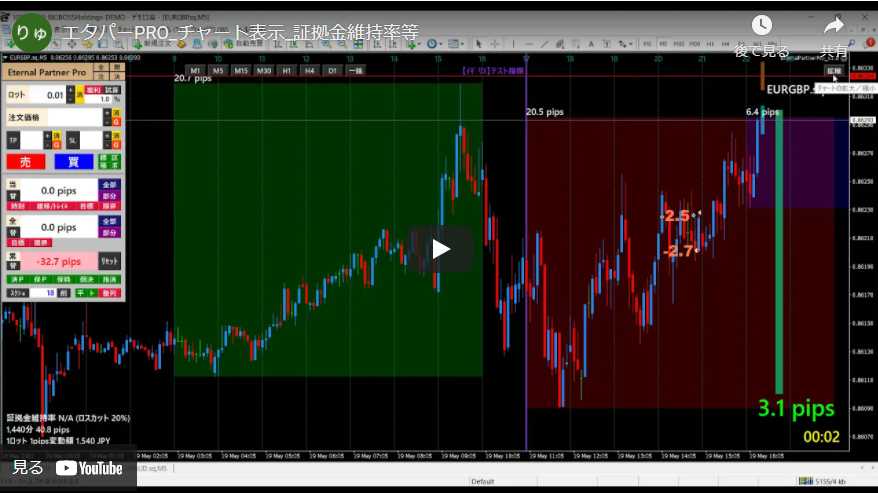
Task: Click the 20.5 pips label on chart
Action: coord(544,112)
